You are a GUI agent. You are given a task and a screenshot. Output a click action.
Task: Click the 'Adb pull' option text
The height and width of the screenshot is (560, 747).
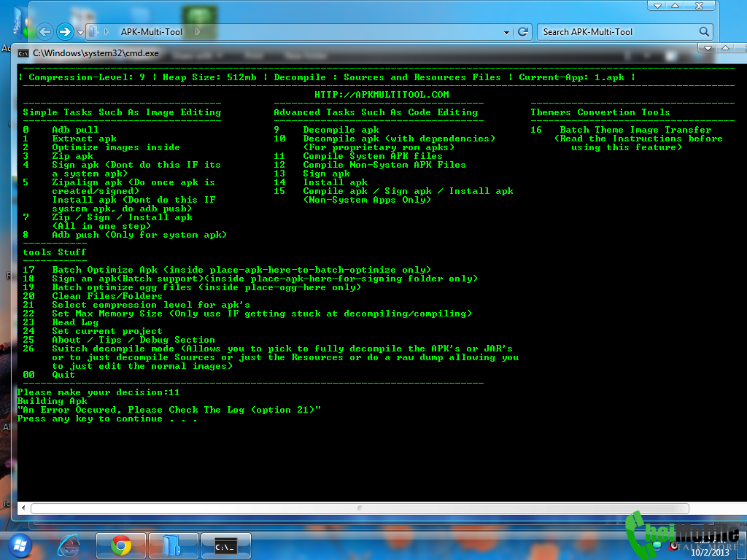[75, 130]
